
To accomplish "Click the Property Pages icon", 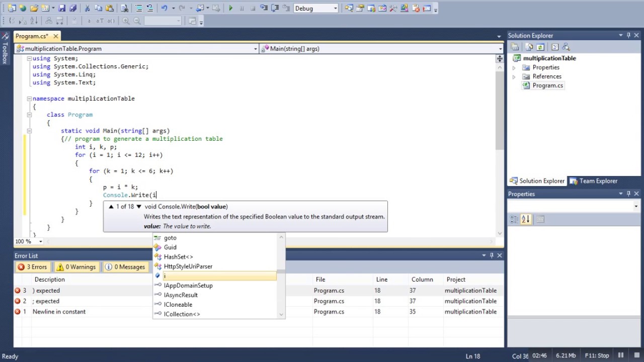I will click(540, 219).
